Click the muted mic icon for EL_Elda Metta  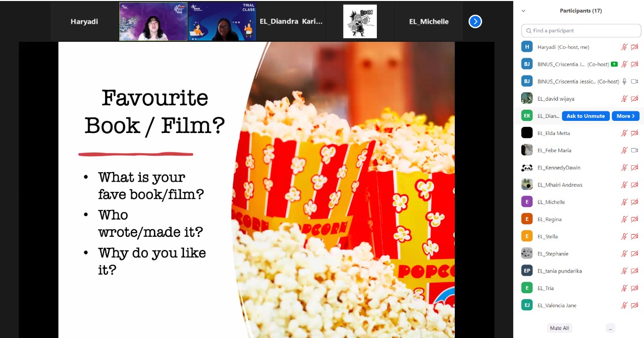pos(624,133)
